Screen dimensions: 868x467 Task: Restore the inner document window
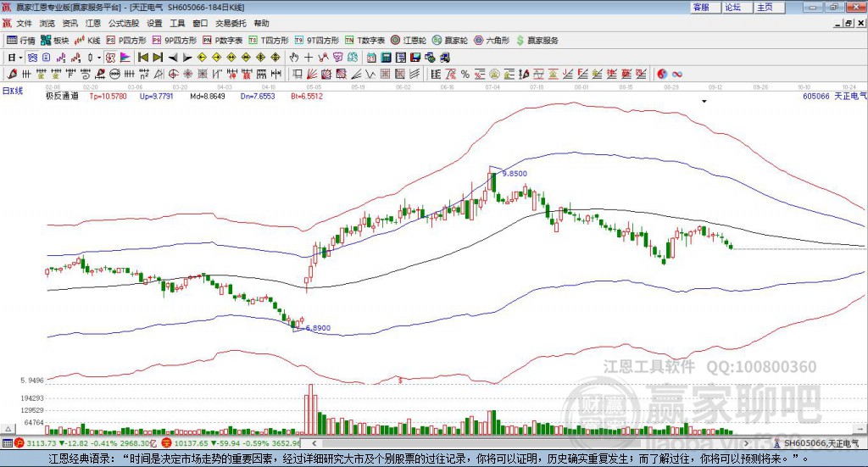tap(848, 23)
